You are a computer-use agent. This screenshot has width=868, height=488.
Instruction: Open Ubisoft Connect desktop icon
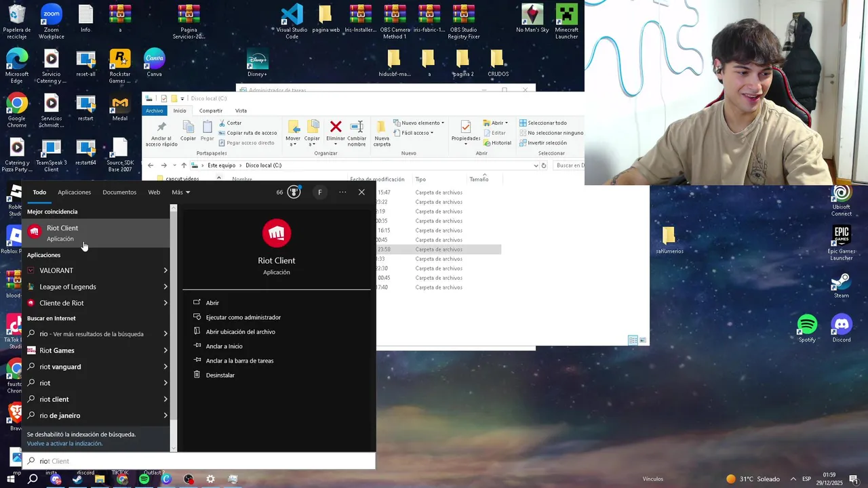point(842,201)
